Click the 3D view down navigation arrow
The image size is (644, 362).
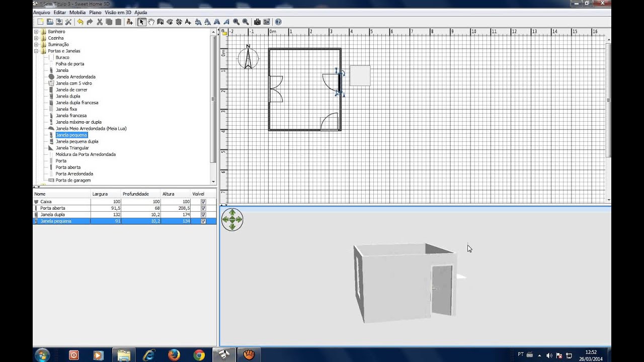[232, 227]
